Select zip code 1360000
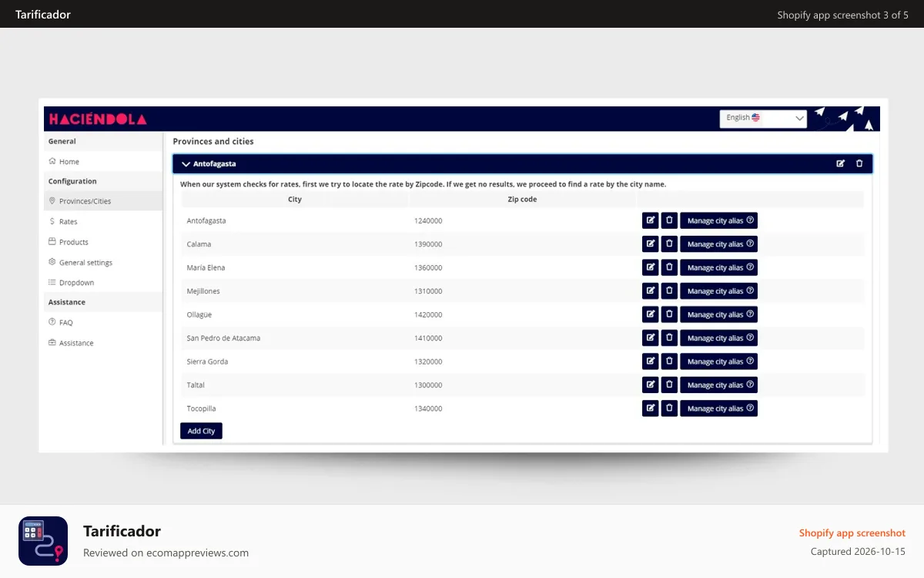This screenshot has height=578, width=924. pyautogui.click(x=428, y=268)
